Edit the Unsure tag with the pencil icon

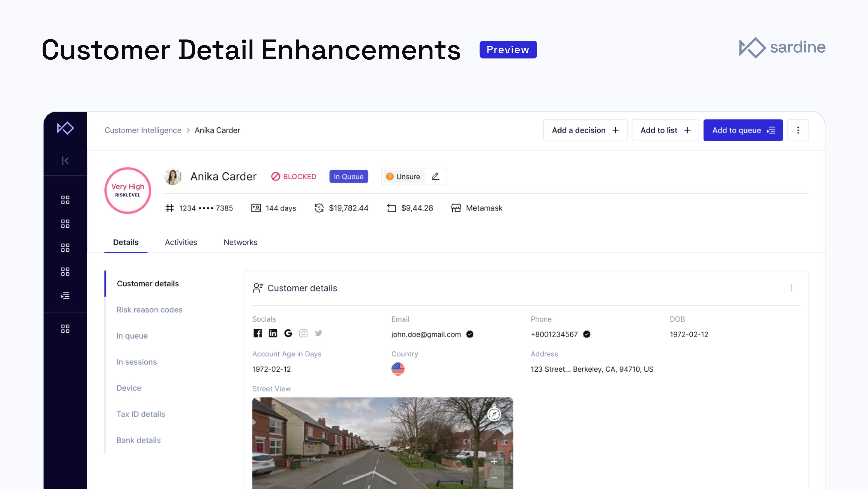[435, 176]
